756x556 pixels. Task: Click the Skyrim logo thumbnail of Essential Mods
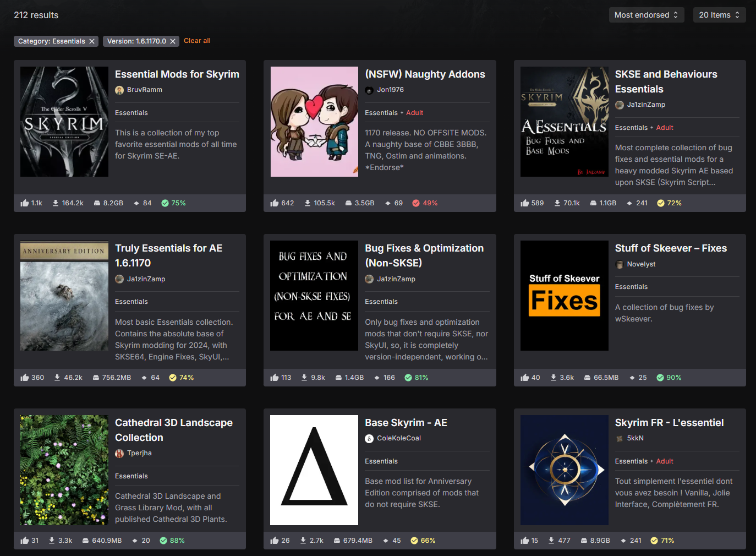[x=64, y=122]
